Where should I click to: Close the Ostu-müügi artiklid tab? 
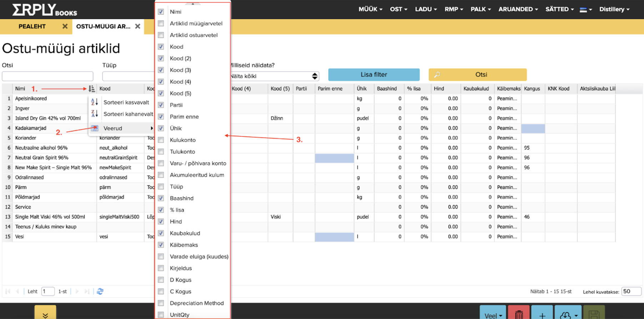coord(137,26)
